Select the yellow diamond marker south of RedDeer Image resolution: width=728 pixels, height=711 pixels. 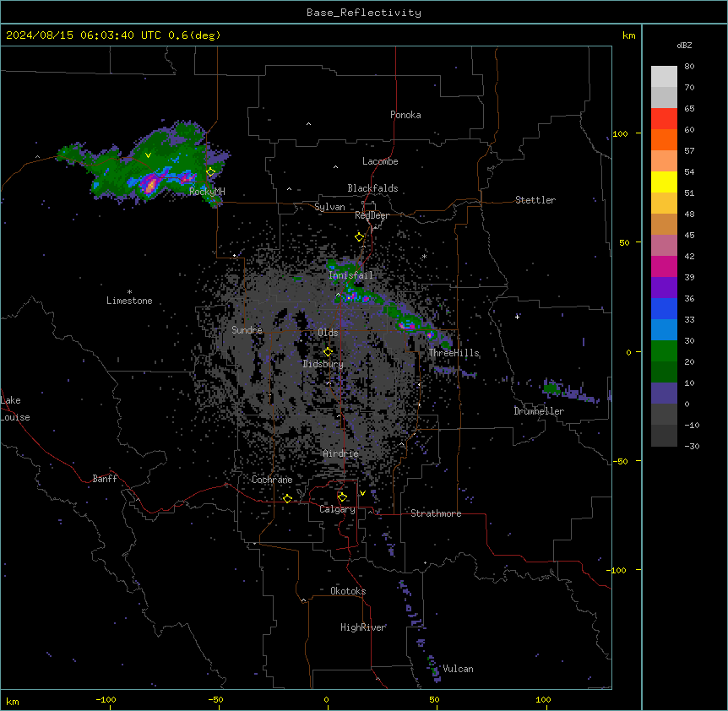[359, 237]
